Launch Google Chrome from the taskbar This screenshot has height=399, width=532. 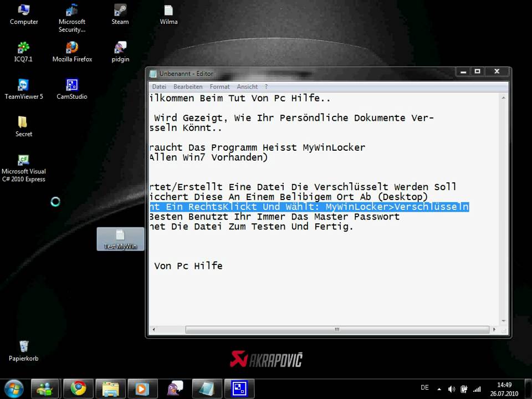[78, 389]
